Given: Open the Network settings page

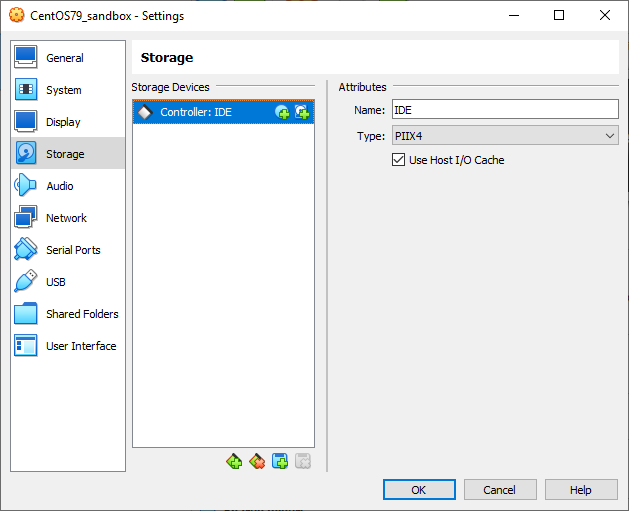Looking at the screenshot, I should [66, 218].
